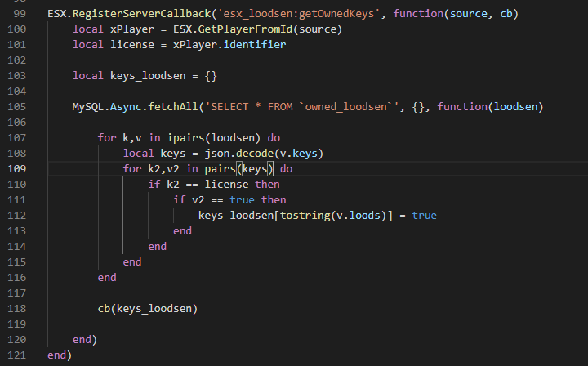Click 'v.loods' on line 112
Image resolution: width=588 pixels, height=366 pixels.
359,216
